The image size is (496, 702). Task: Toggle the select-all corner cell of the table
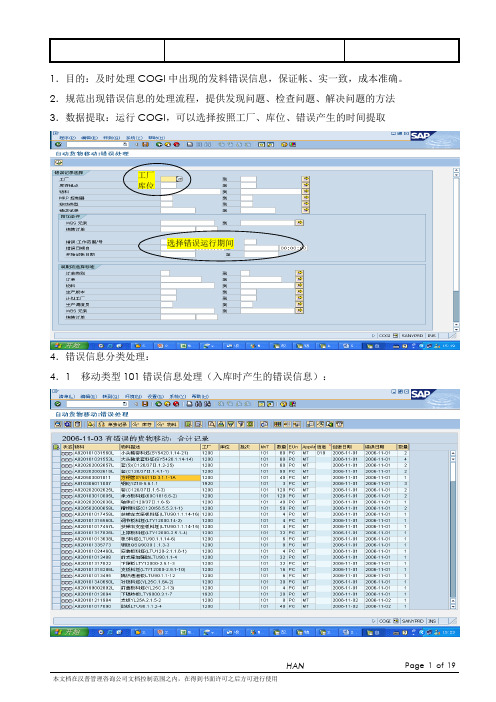click(56, 447)
